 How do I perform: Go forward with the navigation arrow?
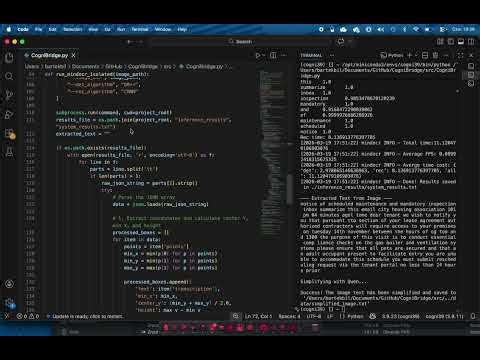(140, 42)
